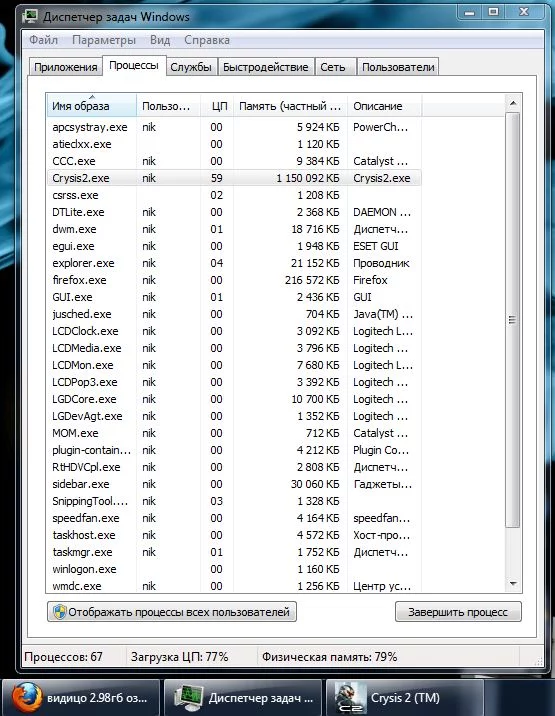Switch to the Службы tab

click(x=191, y=67)
